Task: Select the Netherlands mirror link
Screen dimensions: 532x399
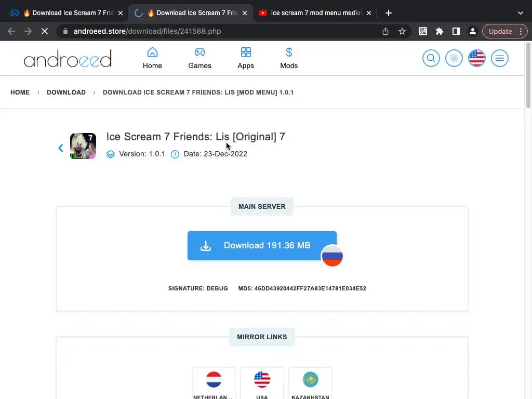Action: click(214, 383)
